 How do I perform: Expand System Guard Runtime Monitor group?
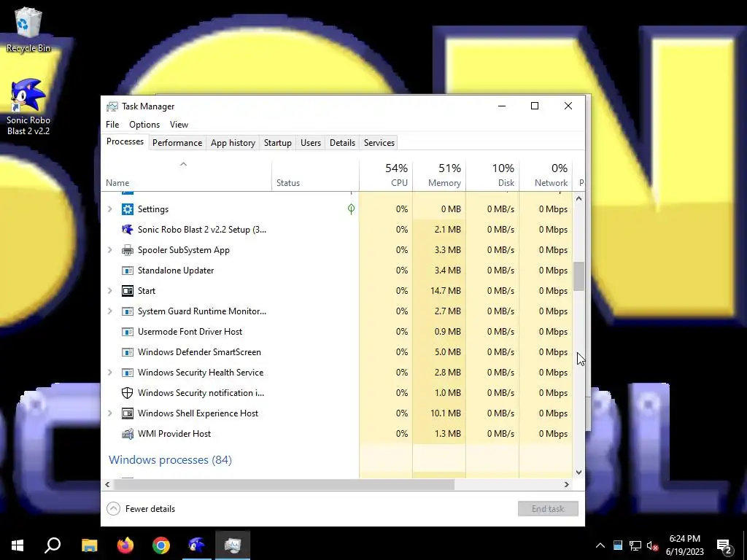pyautogui.click(x=110, y=311)
